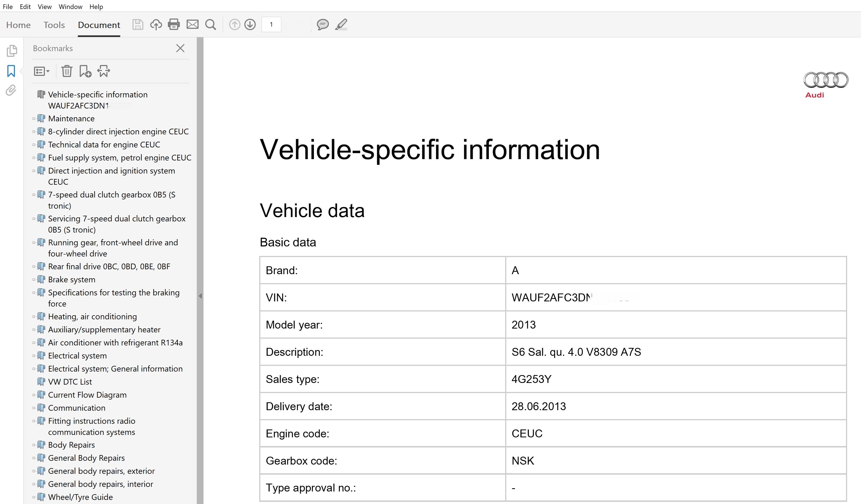Select the highlighter pen tool
861x504 pixels.
341,24
